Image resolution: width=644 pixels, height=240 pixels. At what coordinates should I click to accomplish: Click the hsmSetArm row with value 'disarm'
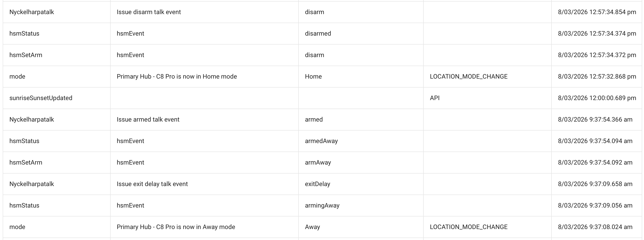(322, 55)
